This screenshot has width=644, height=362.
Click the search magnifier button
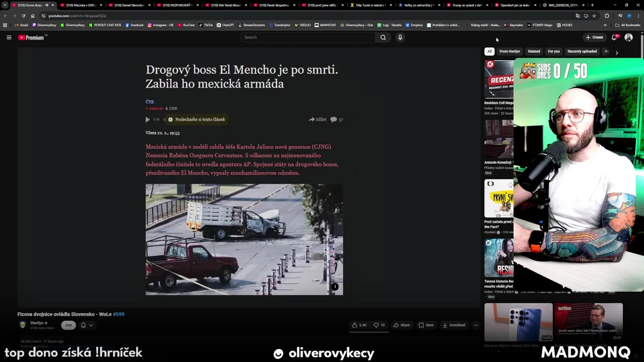383,37
